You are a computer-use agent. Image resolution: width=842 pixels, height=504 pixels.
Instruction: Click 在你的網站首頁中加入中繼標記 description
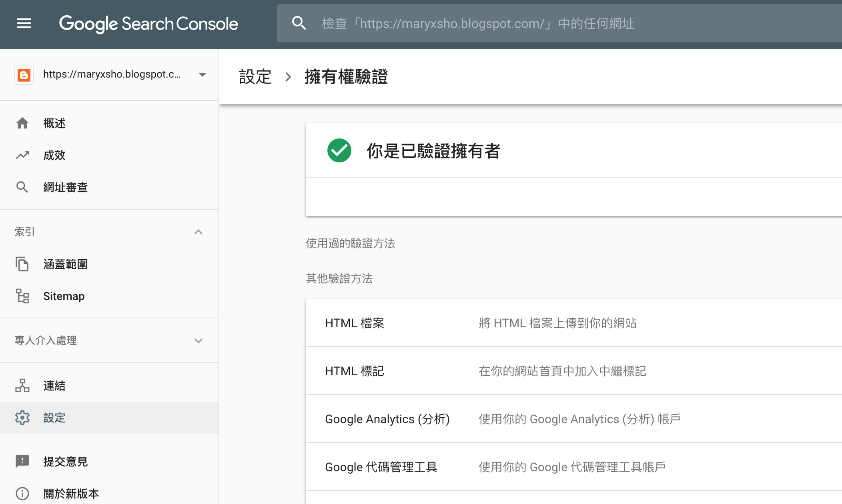click(563, 371)
